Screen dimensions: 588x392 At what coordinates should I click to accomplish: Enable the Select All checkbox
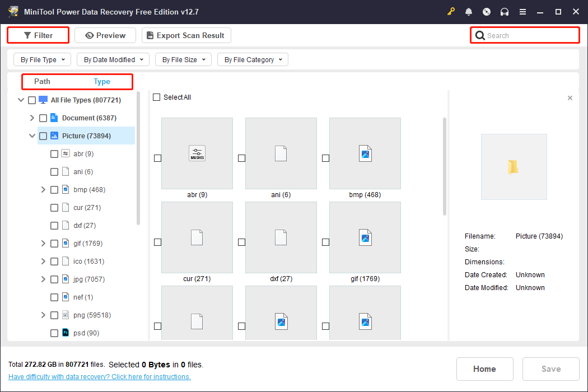click(x=157, y=97)
